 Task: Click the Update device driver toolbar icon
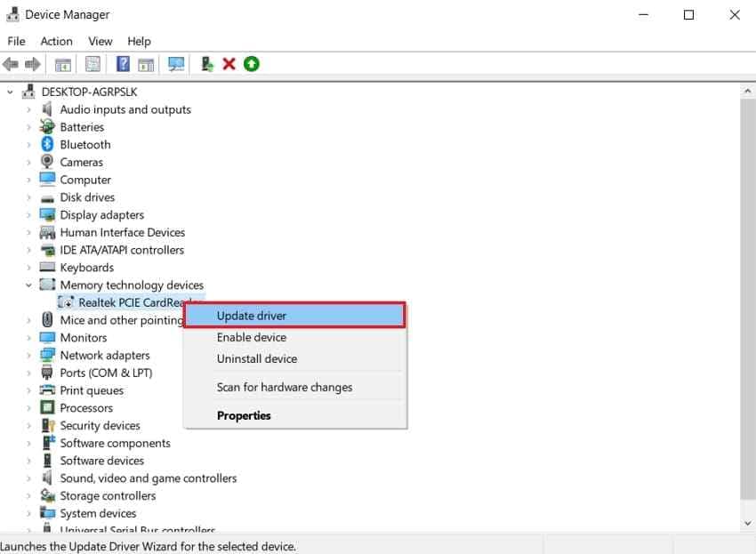[207, 64]
